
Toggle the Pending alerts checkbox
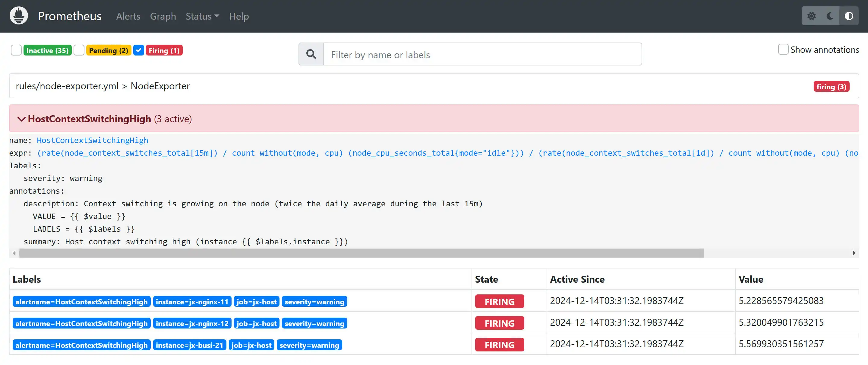click(79, 50)
